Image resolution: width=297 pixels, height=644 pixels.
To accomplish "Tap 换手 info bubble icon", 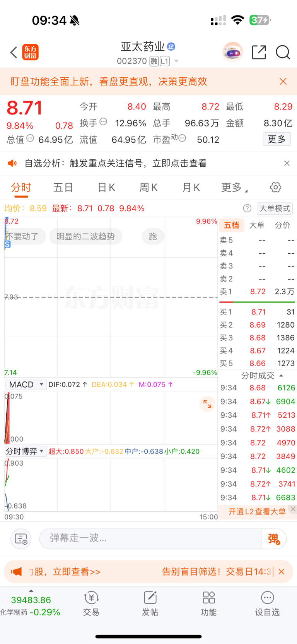I will (103, 122).
